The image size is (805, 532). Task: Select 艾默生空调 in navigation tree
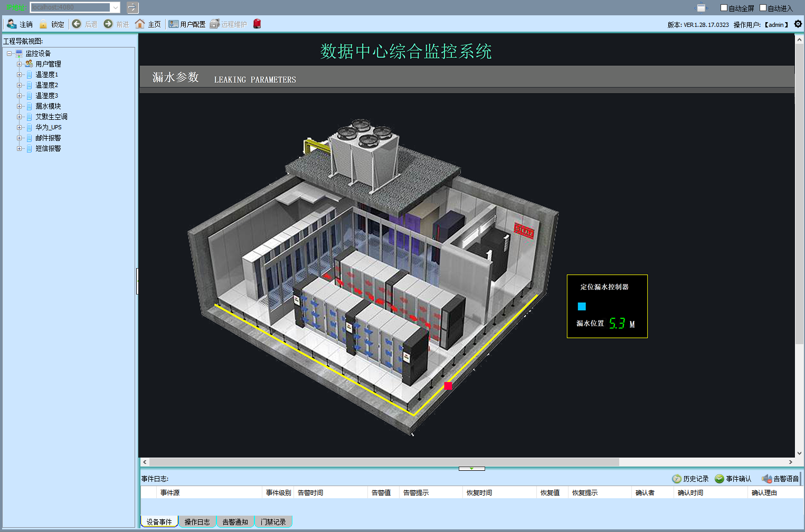tap(51, 117)
